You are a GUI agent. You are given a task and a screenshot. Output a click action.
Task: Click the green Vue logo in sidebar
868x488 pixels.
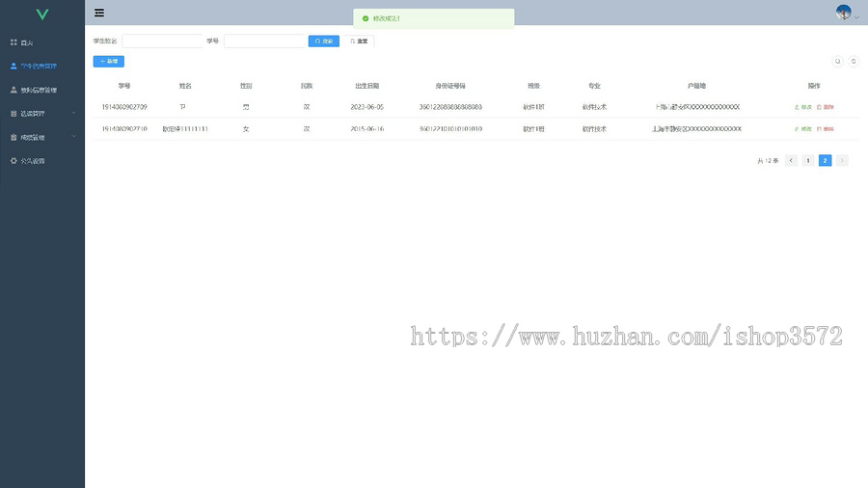pos(42,14)
